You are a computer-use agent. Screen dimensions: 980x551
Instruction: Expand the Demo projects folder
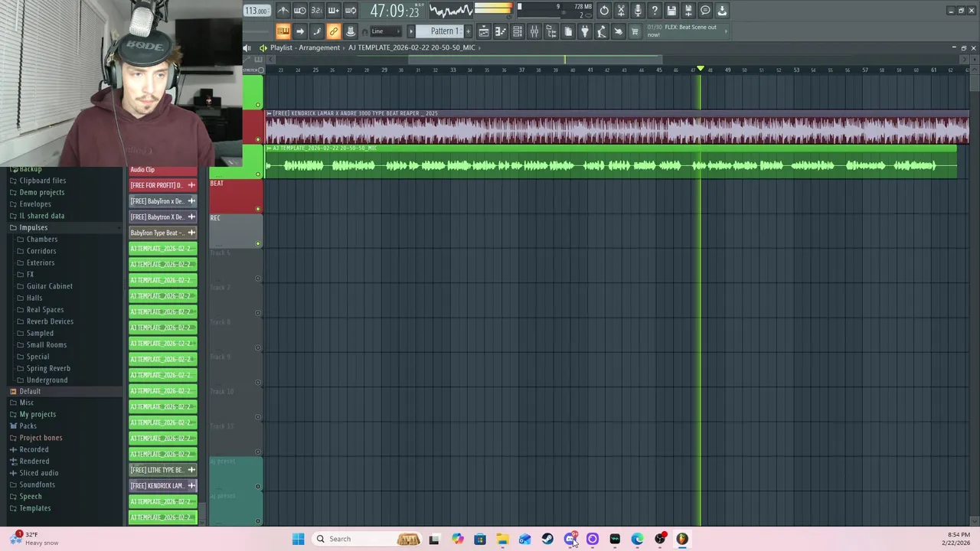point(42,192)
